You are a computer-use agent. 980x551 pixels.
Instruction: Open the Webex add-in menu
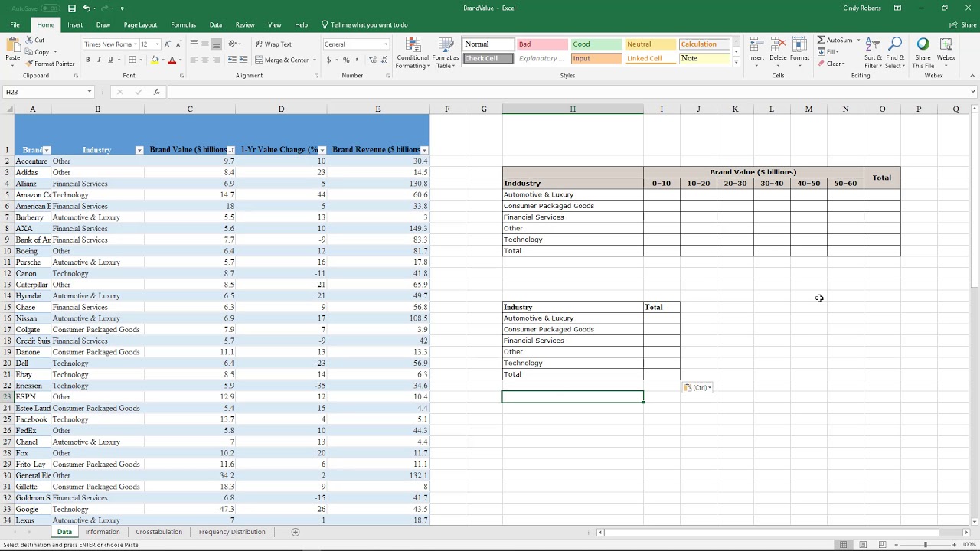tap(946, 51)
